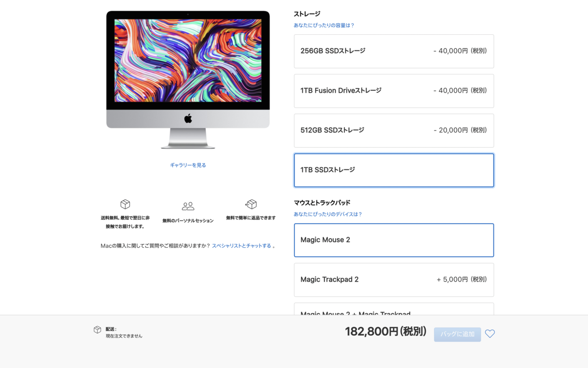Image resolution: width=588 pixels, height=368 pixels.
Task: Click the ストレージ section heading
Action: [307, 14]
